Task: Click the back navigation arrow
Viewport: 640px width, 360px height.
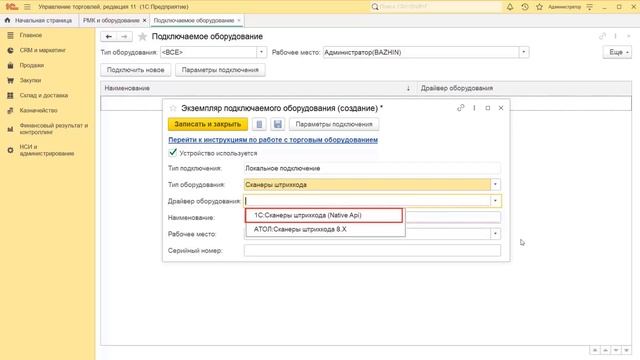Action: click(x=109, y=37)
